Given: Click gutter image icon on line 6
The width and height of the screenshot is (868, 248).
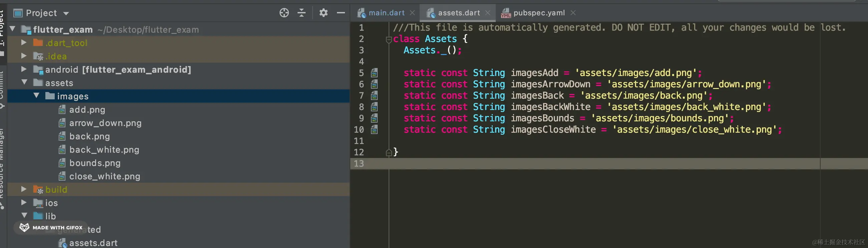Looking at the screenshot, I should [x=374, y=84].
